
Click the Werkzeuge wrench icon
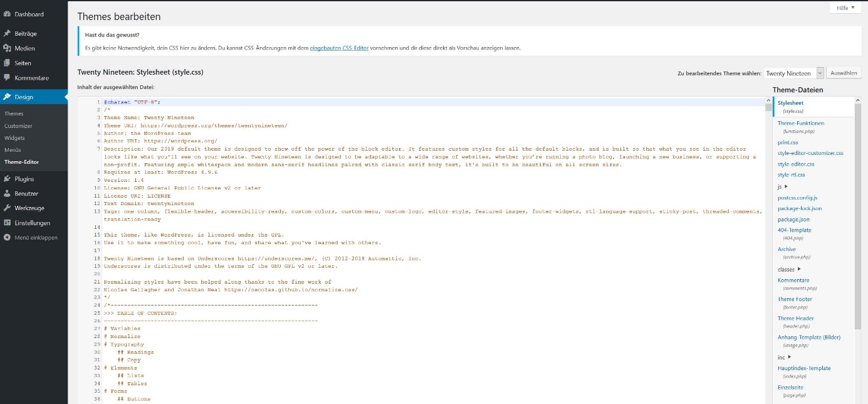point(7,208)
